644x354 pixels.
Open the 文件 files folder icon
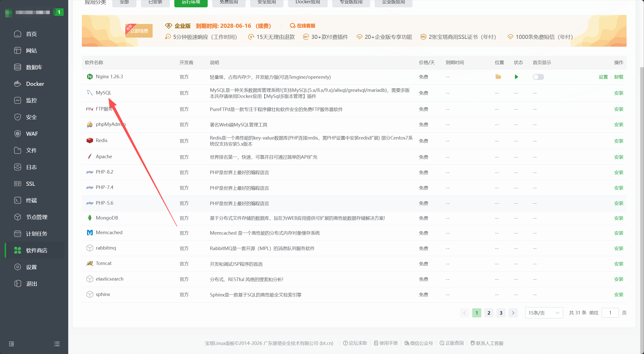17,150
